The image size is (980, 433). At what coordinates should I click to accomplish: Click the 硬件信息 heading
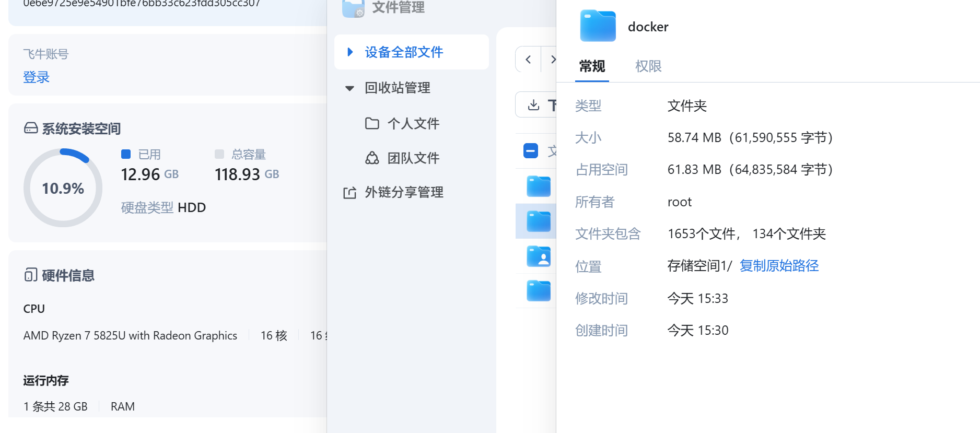pyautogui.click(x=68, y=276)
